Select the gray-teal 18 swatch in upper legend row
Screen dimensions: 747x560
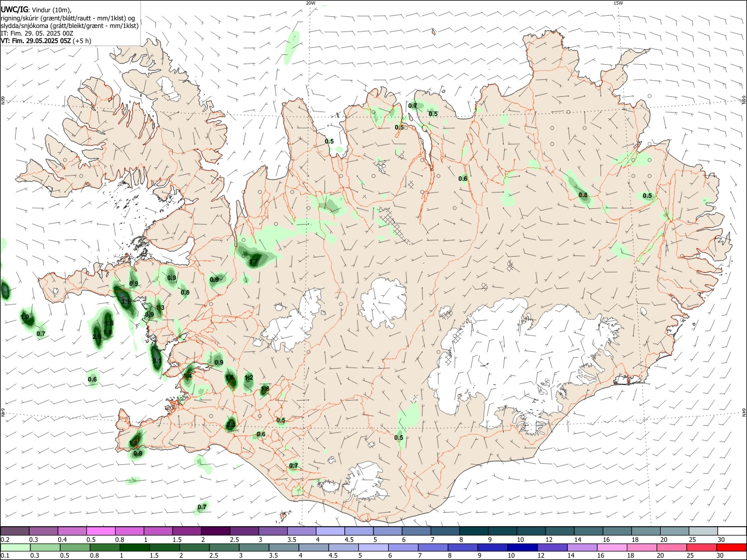click(645, 531)
